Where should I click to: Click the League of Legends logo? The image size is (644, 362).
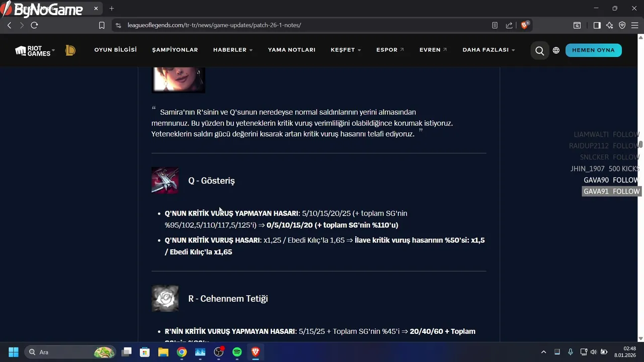pos(70,50)
